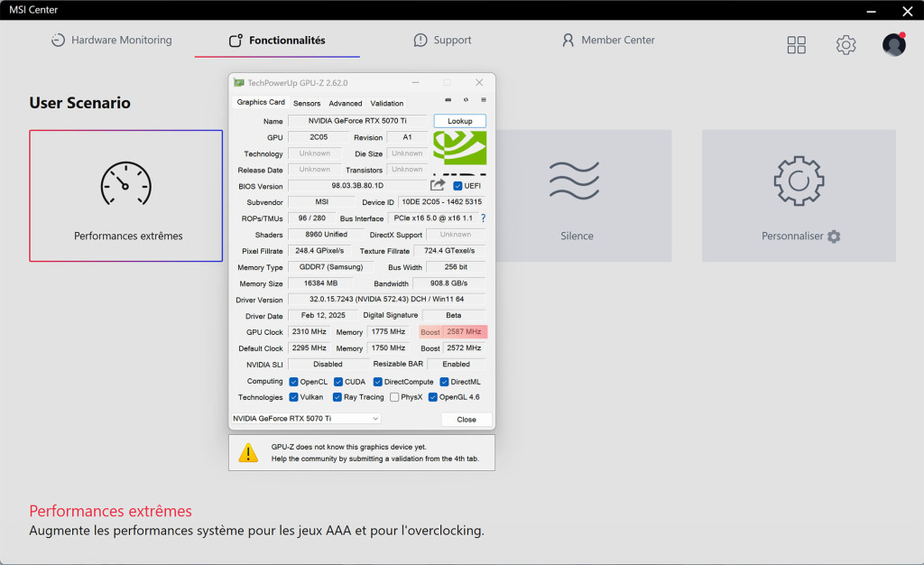
Task: Open the Support tab in MSI Center
Action: pyautogui.click(x=442, y=40)
